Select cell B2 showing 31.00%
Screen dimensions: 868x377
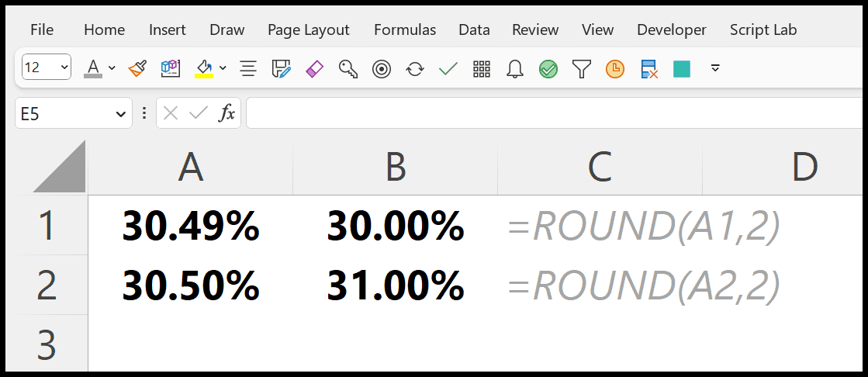coord(395,285)
